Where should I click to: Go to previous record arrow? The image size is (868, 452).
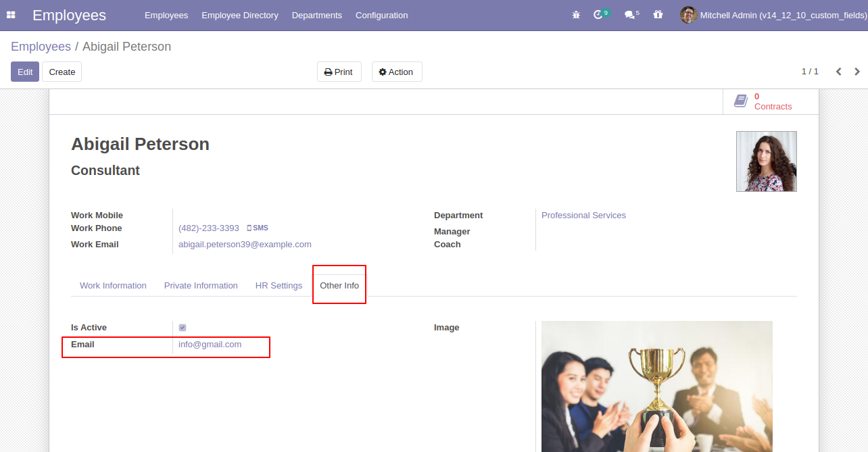tap(838, 72)
